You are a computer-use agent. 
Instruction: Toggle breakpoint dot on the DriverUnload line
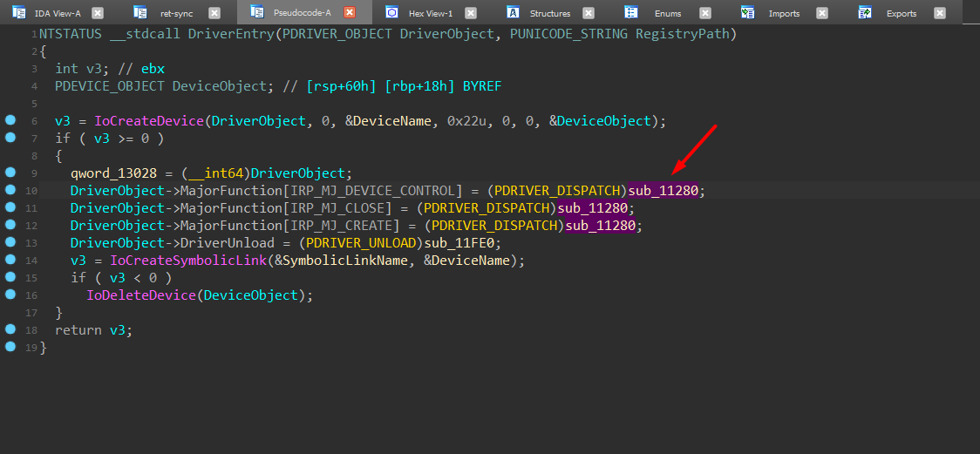point(10,242)
